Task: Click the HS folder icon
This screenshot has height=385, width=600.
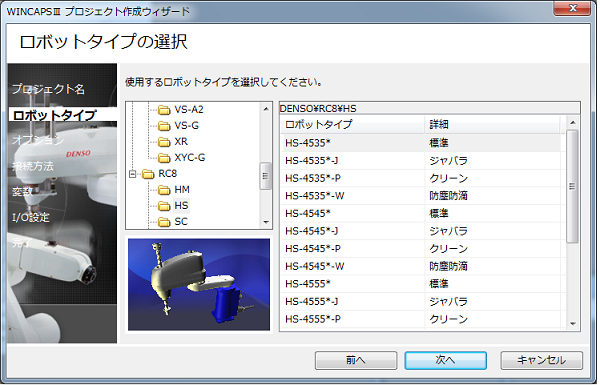Action: (x=164, y=206)
